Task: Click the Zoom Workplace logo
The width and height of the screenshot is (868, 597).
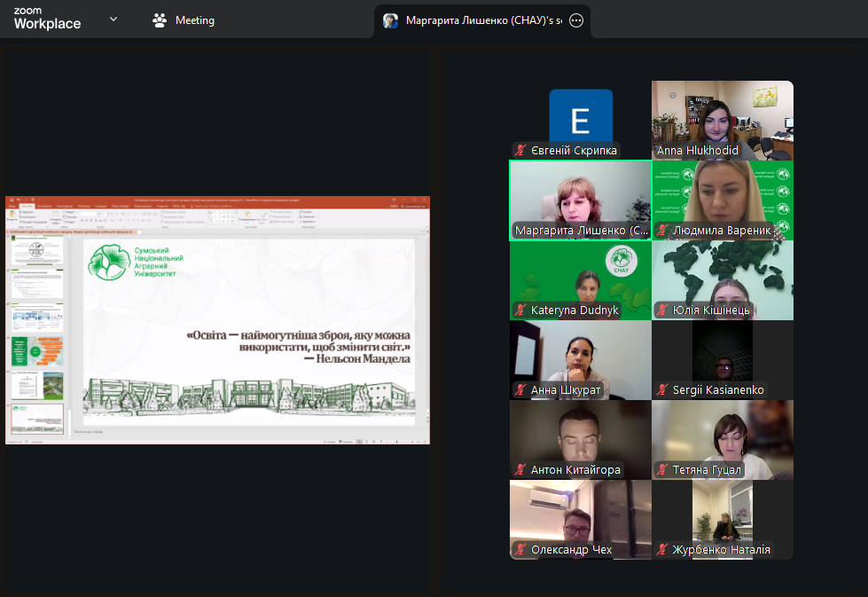Action: [47, 20]
